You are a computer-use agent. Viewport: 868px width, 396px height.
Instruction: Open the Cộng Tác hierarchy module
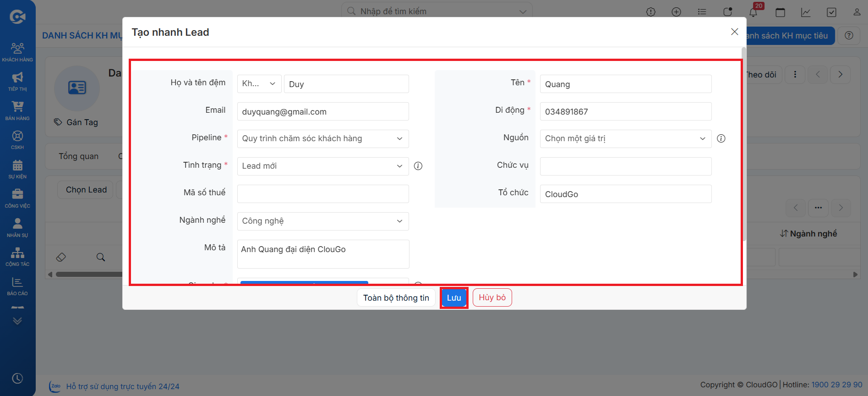point(17,257)
